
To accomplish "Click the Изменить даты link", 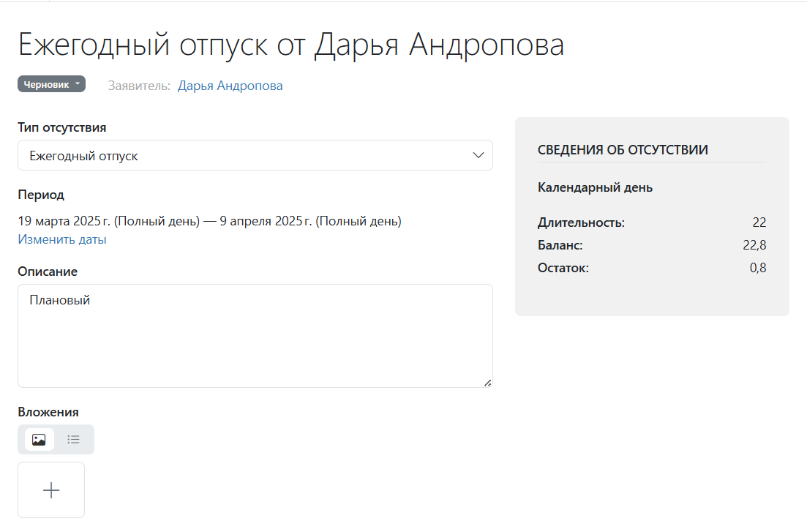I will [62, 239].
